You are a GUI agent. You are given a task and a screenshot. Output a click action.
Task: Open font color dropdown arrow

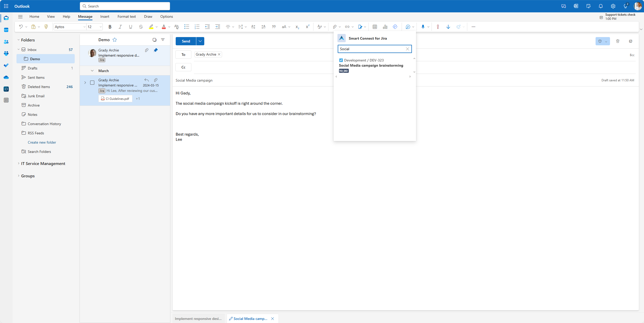click(169, 27)
